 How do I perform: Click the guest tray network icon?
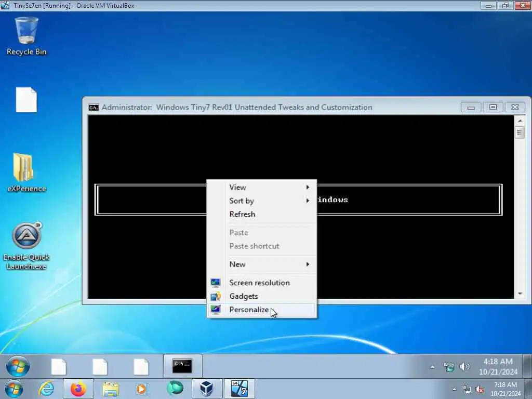click(448, 367)
